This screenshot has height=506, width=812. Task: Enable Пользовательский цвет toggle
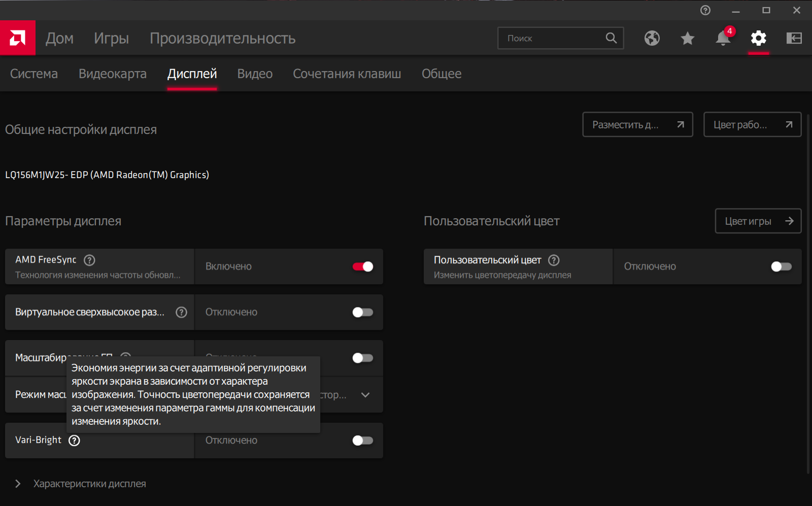782,266
